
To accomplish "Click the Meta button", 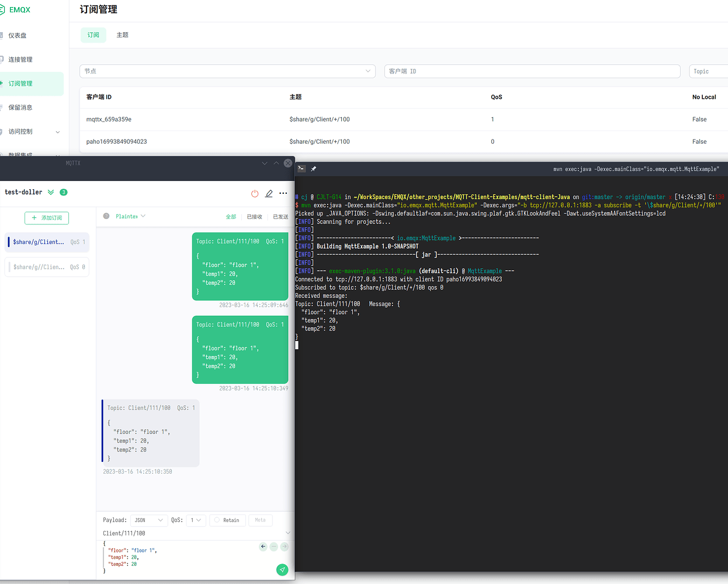I will 260,520.
